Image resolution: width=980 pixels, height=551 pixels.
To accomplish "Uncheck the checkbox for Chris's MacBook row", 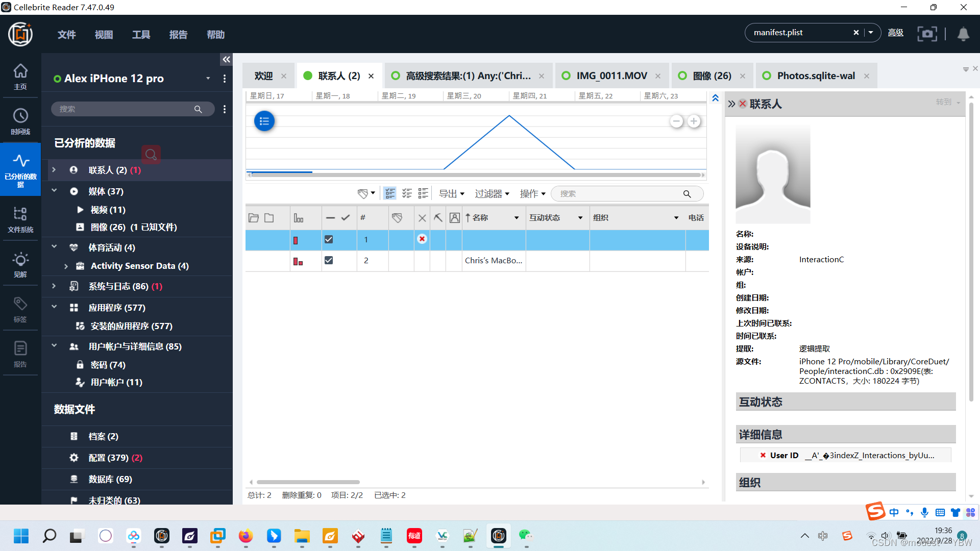I will [329, 260].
